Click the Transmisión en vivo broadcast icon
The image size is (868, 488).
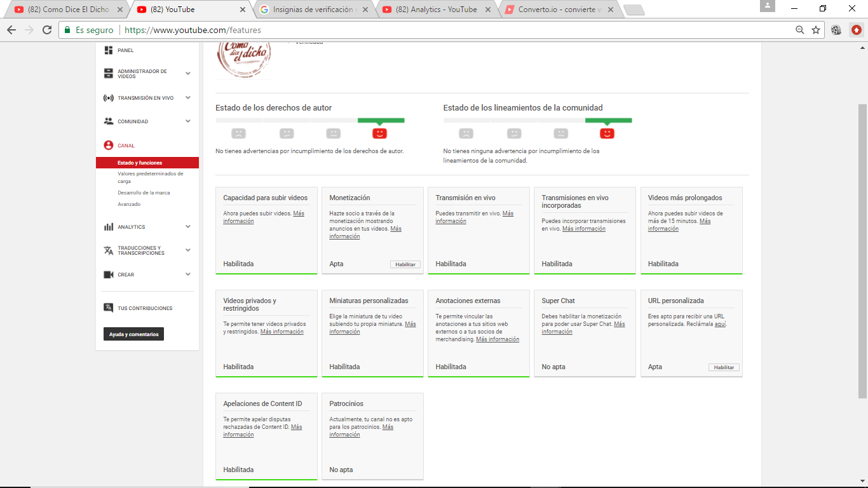[x=108, y=98]
